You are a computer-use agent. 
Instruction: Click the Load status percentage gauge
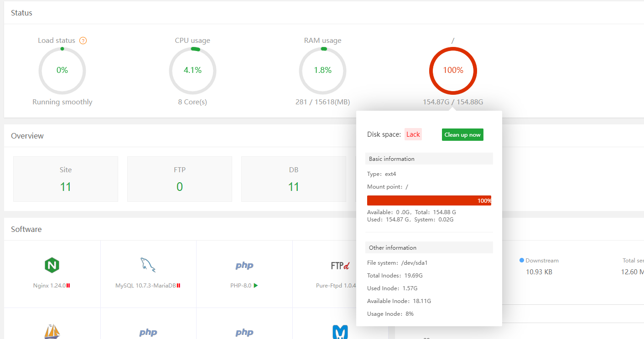click(62, 71)
